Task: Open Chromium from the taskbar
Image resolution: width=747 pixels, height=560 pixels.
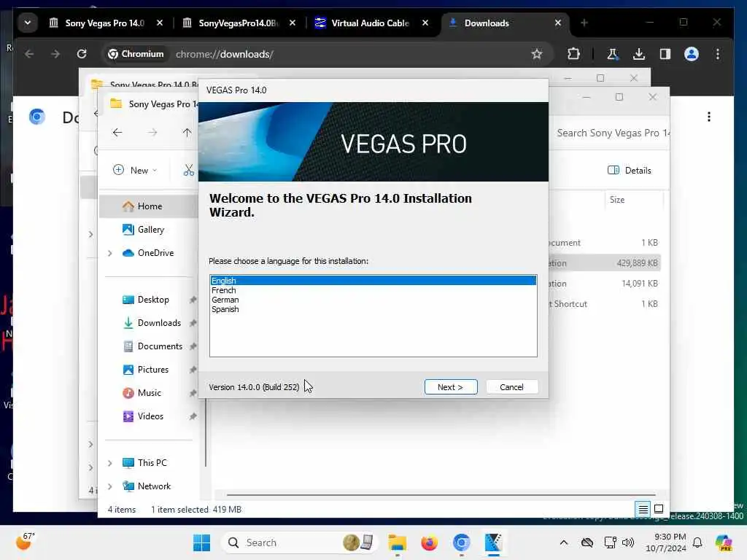Action: pyautogui.click(x=461, y=542)
